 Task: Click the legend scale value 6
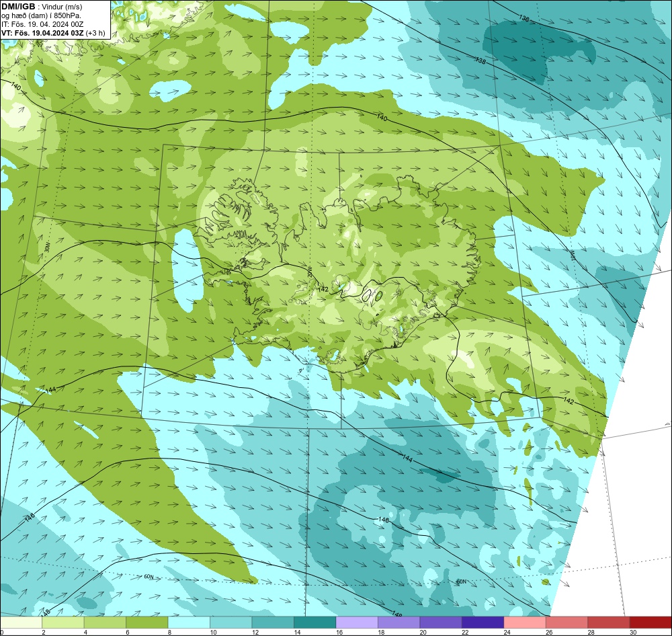click(x=128, y=632)
